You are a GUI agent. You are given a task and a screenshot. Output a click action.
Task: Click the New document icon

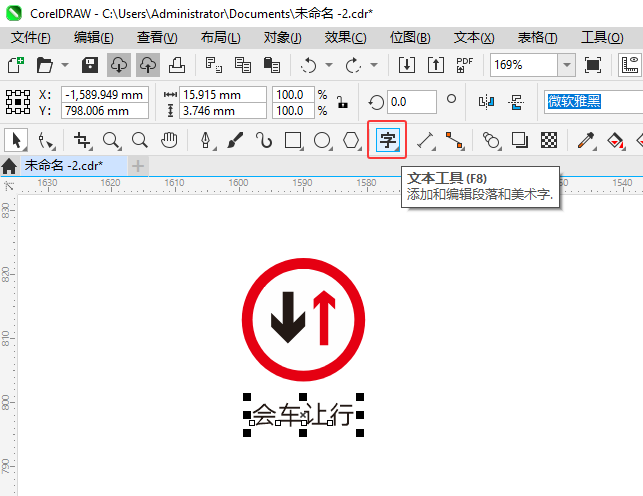[16, 65]
